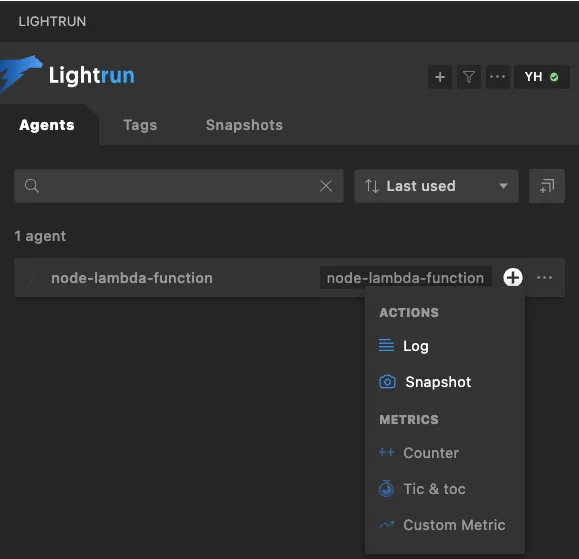Open the header three-dots more menu
The image size is (579, 559).
(497, 77)
